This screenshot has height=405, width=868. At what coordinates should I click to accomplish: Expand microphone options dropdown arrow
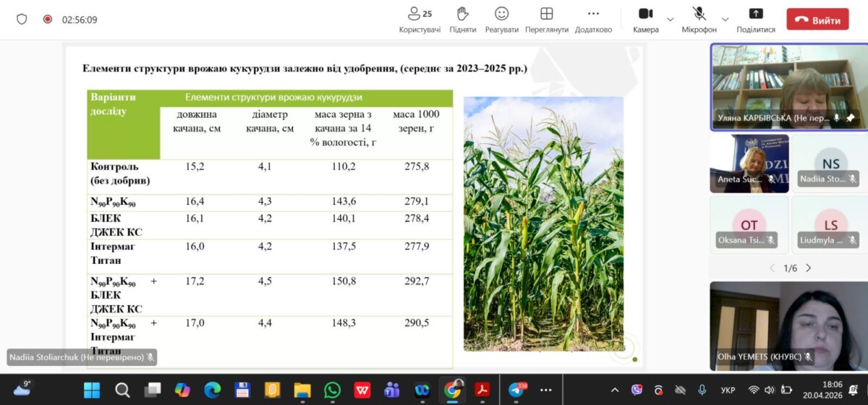coord(725,20)
